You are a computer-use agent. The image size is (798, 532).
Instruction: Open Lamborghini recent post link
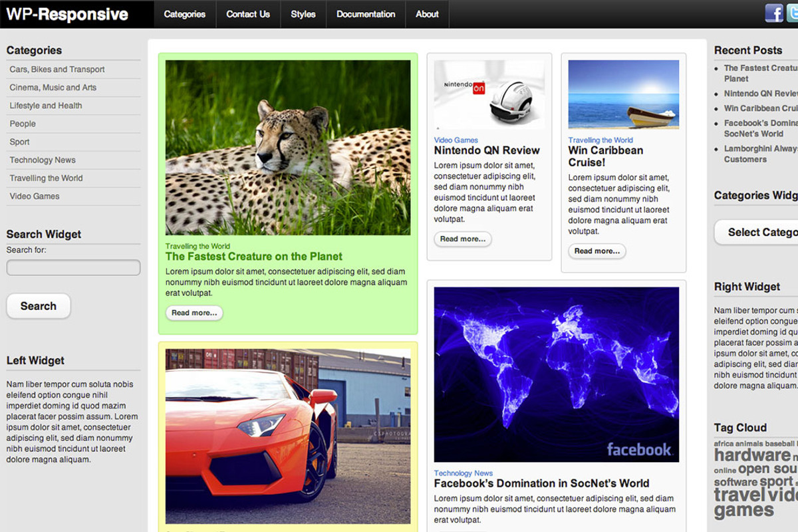[761, 154]
